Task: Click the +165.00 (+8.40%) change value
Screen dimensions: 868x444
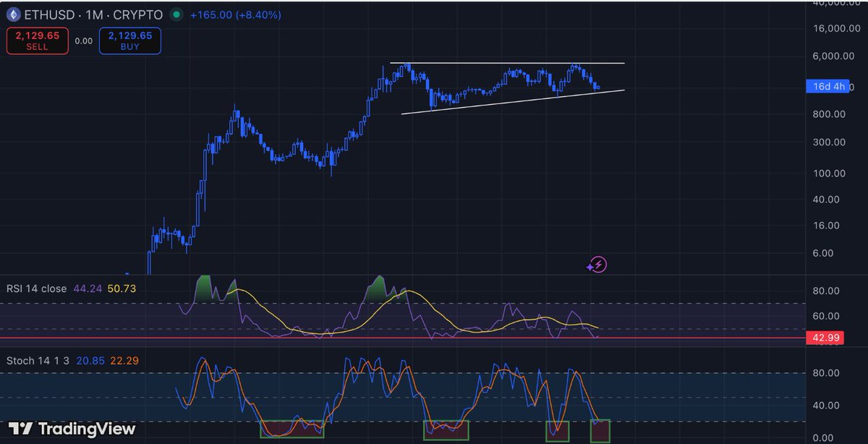Action: click(236, 14)
